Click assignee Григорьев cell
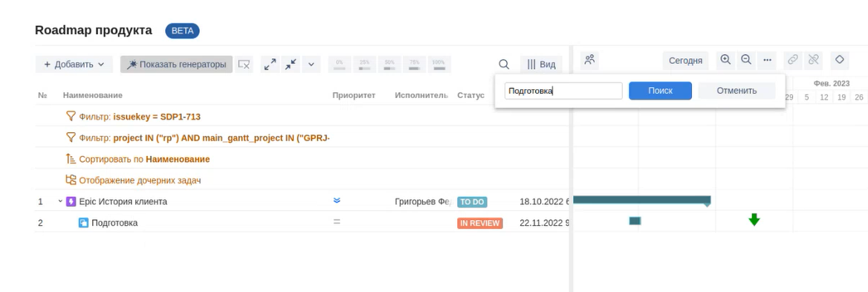The image size is (868, 292). (424, 202)
